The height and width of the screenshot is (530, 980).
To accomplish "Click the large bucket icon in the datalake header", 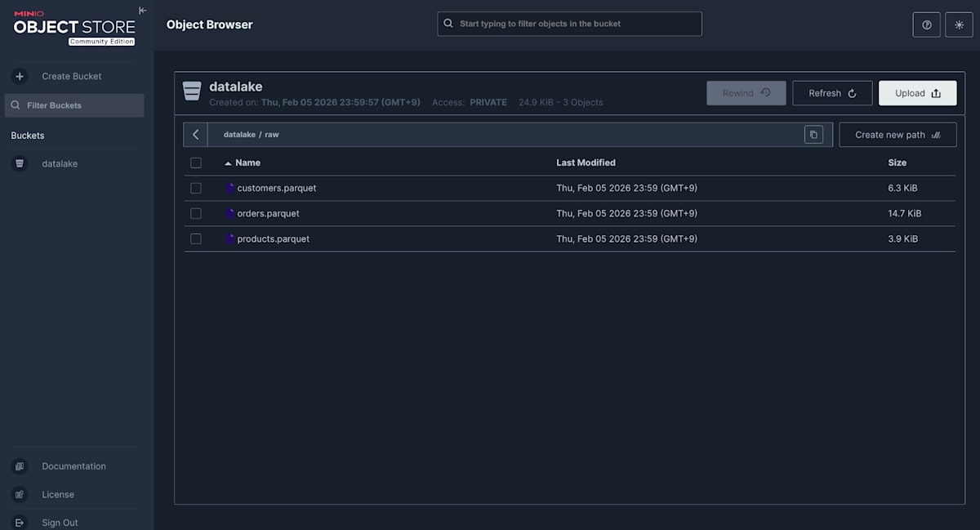I will [x=192, y=91].
